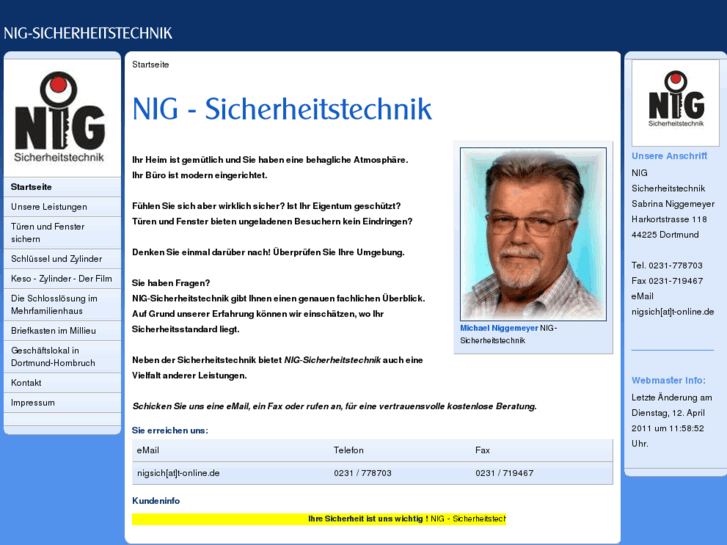Open Keso - Zylinder - Der Film
727x545 pixels.
[x=62, y=279]
